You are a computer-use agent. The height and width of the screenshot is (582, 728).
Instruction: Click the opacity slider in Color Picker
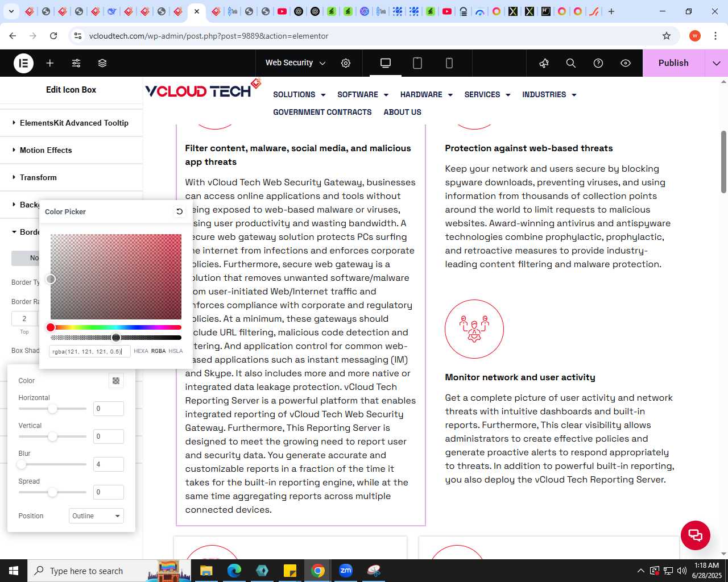116,338
